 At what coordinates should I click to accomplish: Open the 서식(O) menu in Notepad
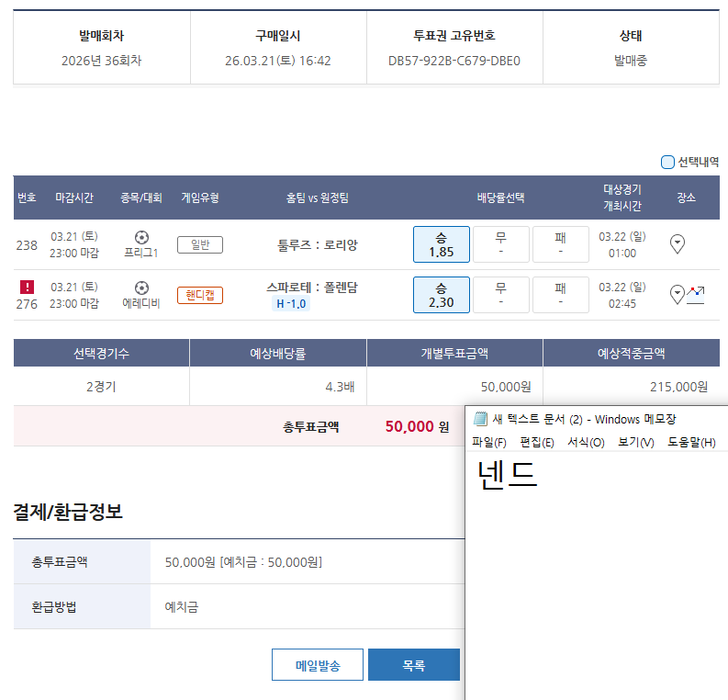tap(586, 443)
